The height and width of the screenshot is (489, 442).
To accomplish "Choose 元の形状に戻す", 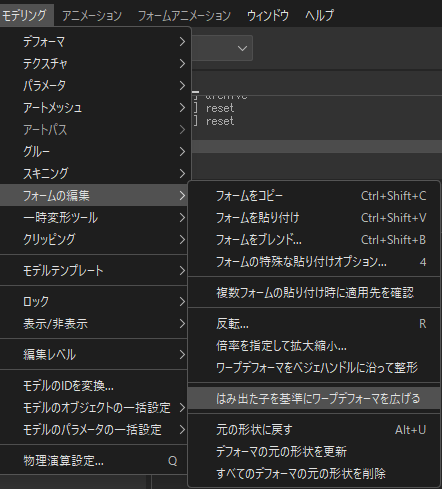I will (314, 430).
